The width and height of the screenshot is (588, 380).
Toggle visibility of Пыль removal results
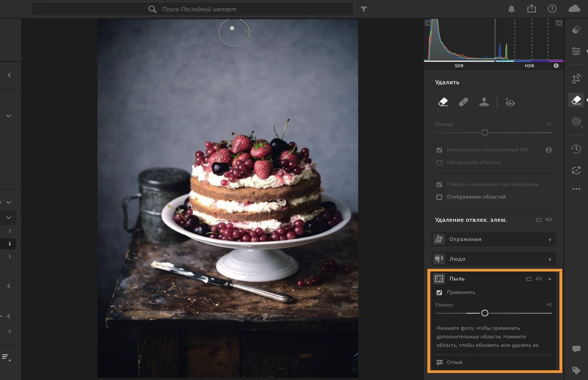click(x=539, y=279)
